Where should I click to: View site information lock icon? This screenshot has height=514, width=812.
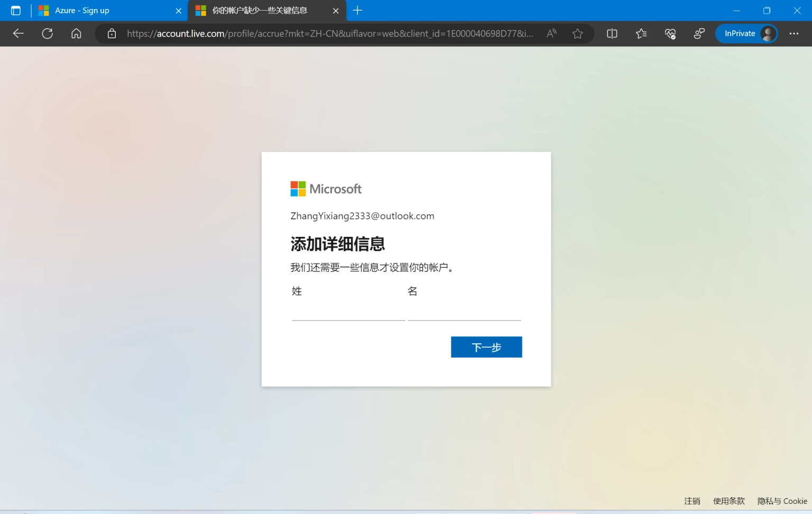[x=112, y=33]
